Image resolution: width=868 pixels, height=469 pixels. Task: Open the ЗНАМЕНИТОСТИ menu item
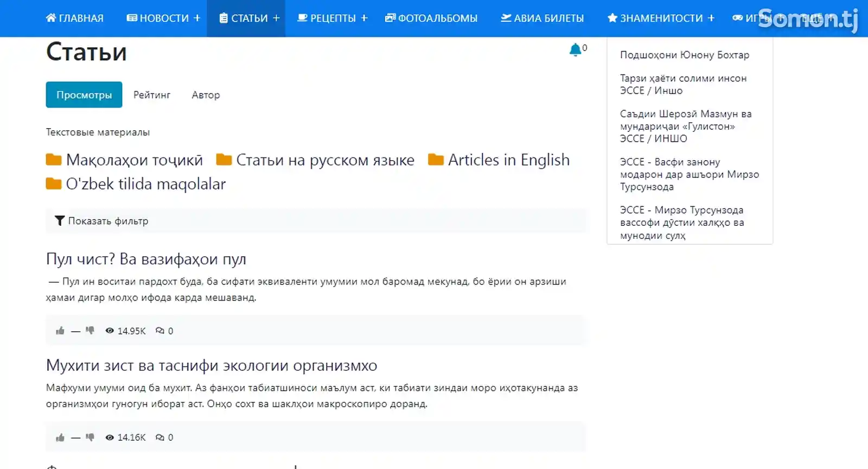tap(661, 18)
